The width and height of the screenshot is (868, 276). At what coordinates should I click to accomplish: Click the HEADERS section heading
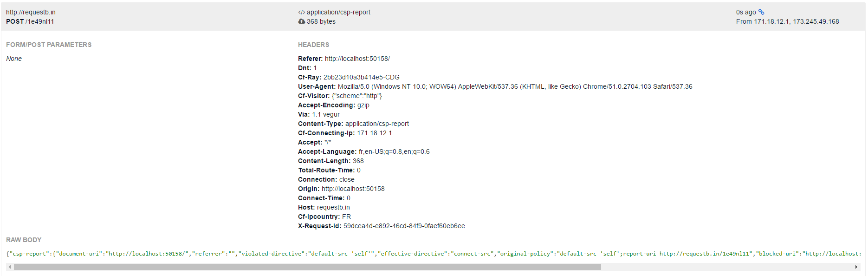click(313, 45)
